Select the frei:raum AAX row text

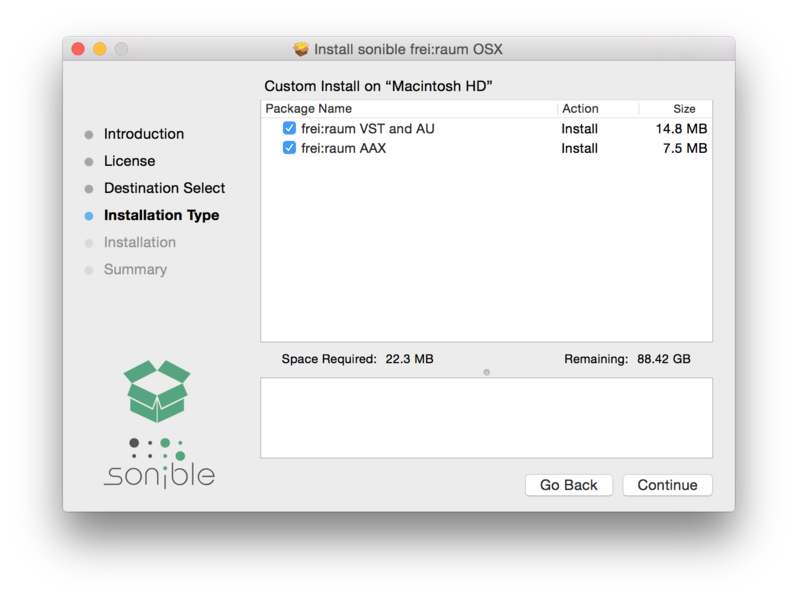pos(343,148)
